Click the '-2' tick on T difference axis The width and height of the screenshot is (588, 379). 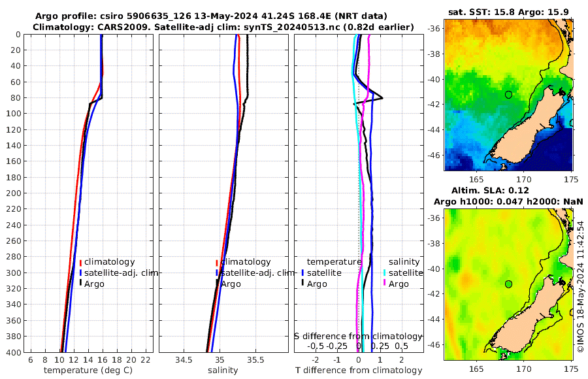tap(315, 360)
